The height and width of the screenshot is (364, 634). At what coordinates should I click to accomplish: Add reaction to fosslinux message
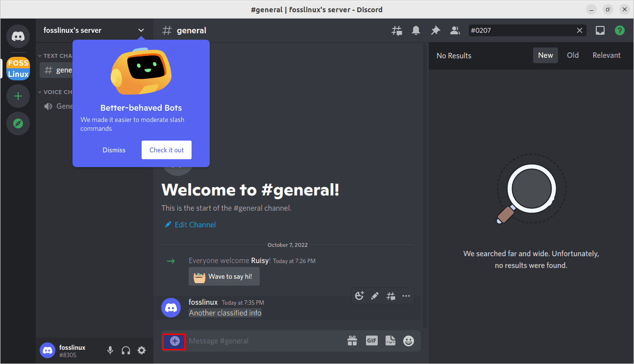[x=360, y=295]
